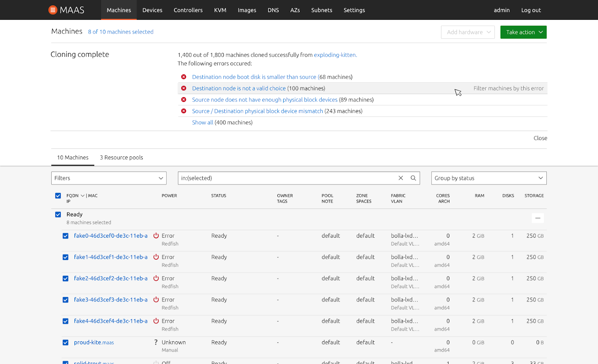Open the Filters dropdown

click(109, 178)
